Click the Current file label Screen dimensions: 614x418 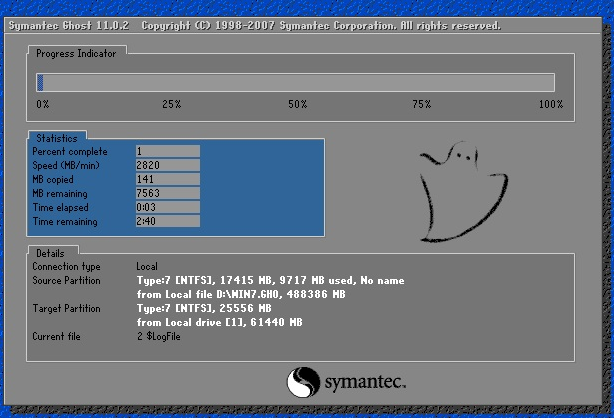pos(56,337)
